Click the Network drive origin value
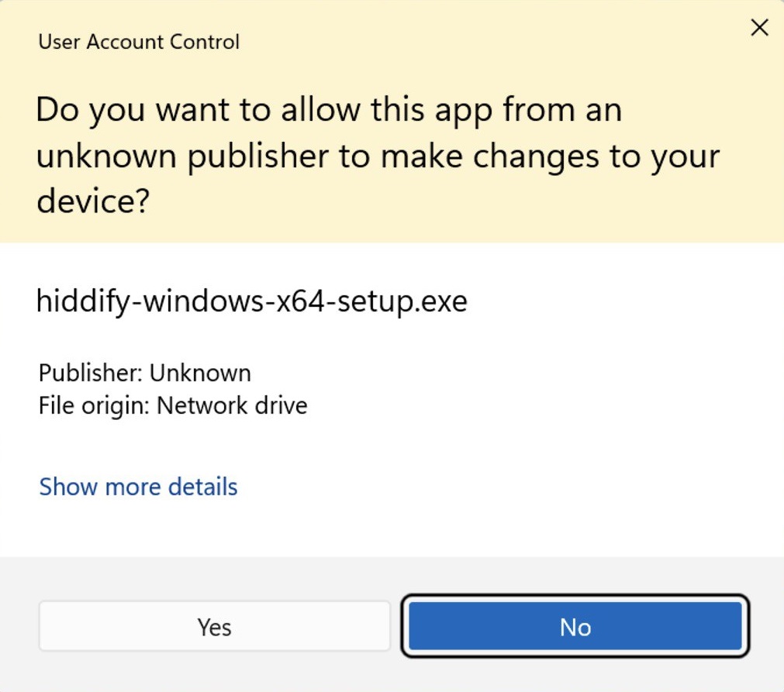Screen dimensions: 784x692 (x=232, y=405)
